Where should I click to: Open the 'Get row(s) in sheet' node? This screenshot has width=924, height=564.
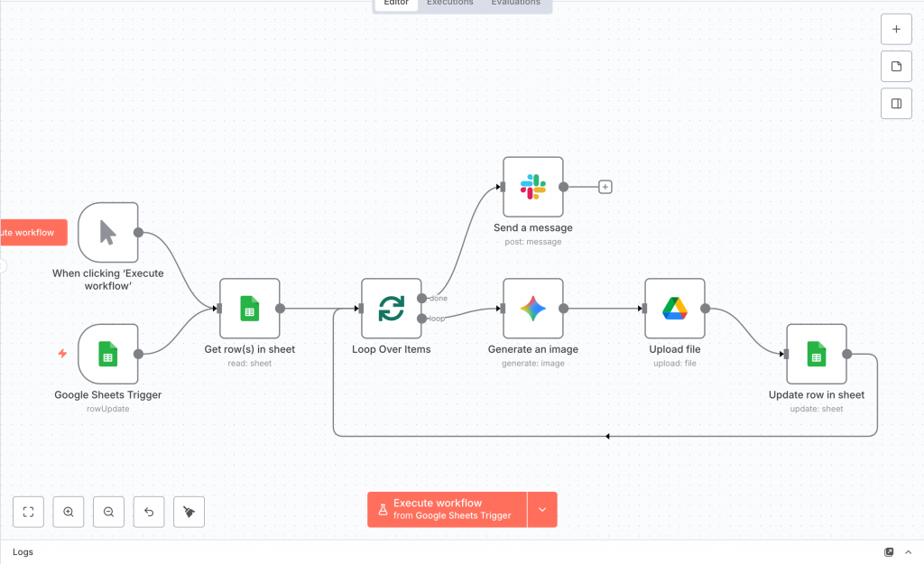pyautogui.click(x=250, y=309)
